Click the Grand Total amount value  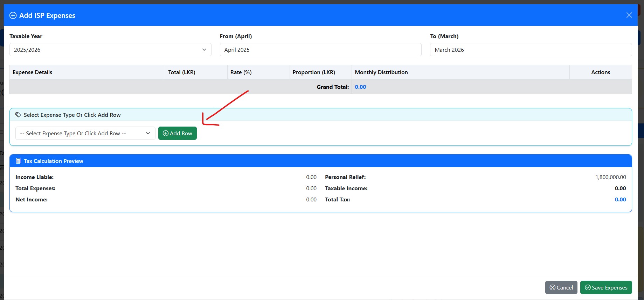click(x=360, y=87)
